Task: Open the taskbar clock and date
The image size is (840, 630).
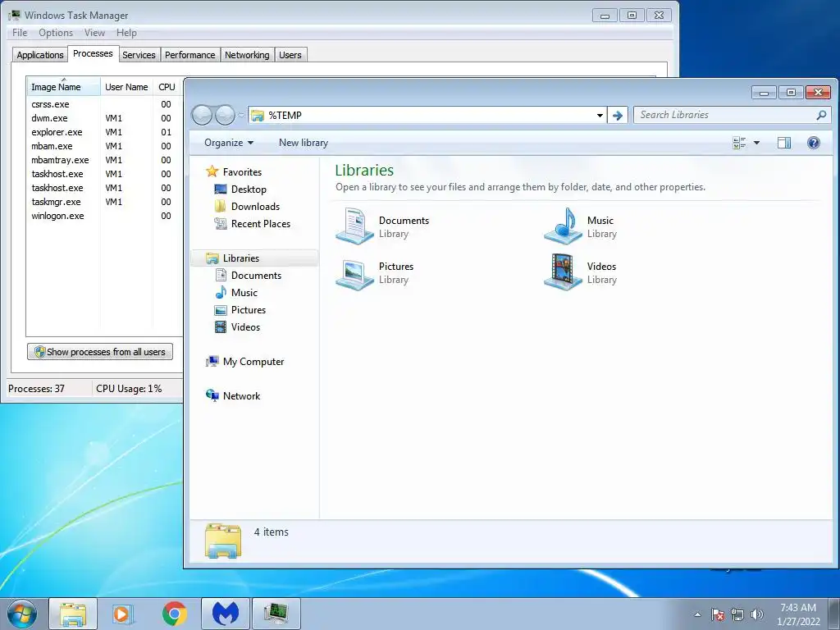Action: 798,614
